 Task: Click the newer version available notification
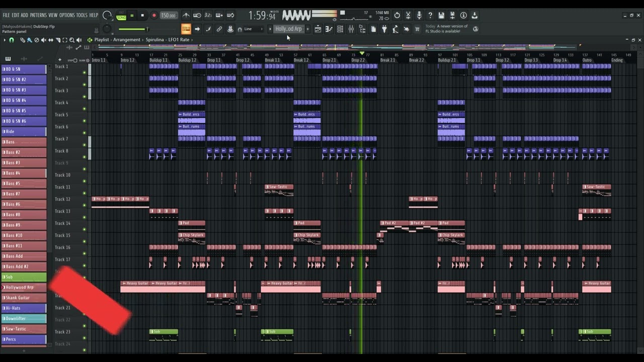[447, 29]
